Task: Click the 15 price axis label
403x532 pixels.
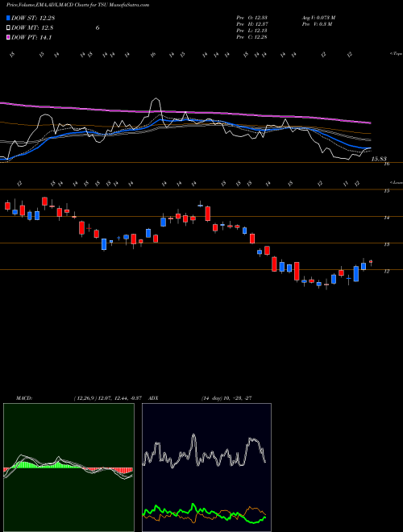Action: (x=386, y=191)
